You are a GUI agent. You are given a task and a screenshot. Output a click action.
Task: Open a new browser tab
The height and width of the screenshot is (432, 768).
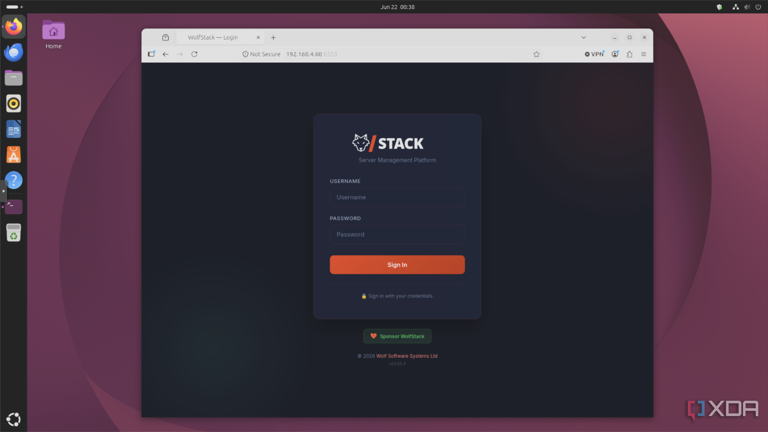click(273, 38)
